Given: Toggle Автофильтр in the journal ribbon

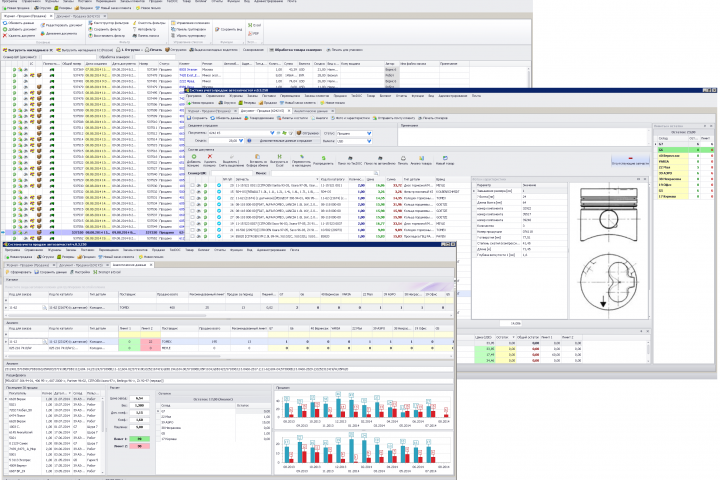Looking at the screenshot, I should coord(145,29).
